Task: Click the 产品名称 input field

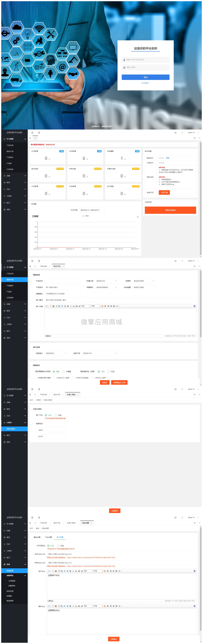Action: pos(63,281)
